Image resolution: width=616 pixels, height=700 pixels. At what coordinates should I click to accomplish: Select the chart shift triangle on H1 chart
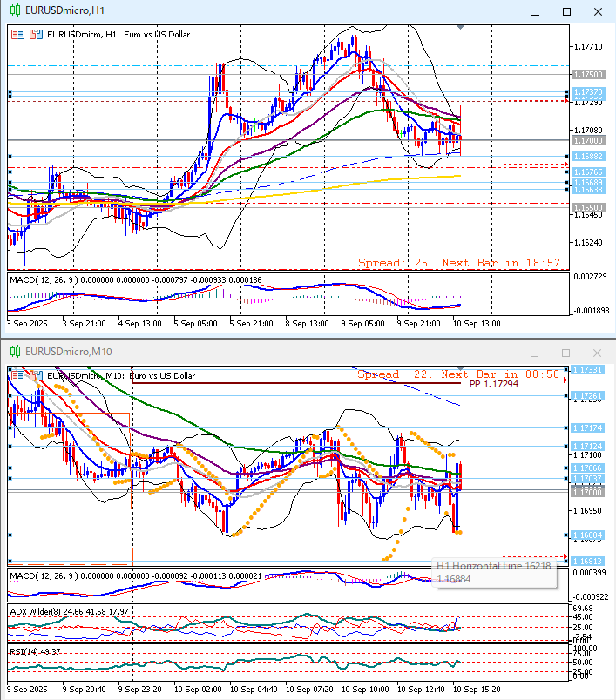461,29
